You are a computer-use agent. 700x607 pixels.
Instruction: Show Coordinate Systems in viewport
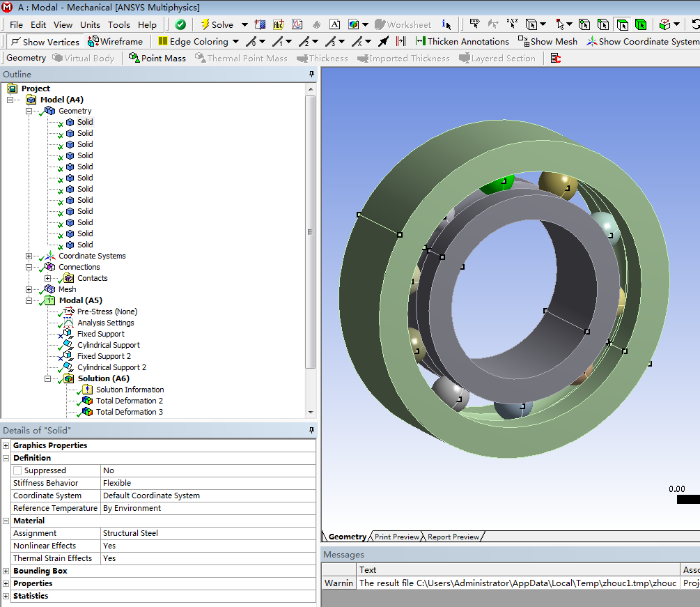[x=641, y=42]
